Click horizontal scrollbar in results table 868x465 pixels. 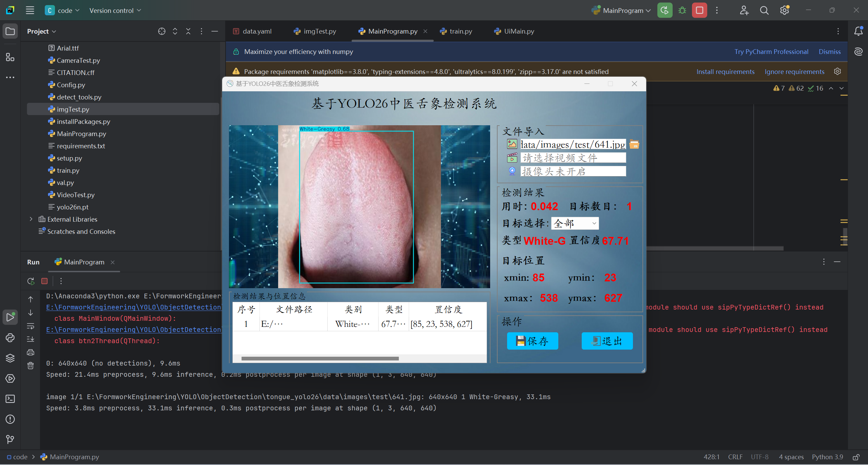tap(320, 358)
